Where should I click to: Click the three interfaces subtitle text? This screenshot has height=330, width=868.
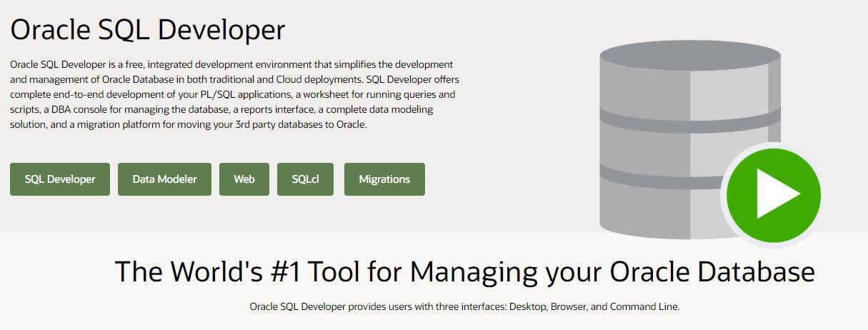pyautogui.click(x=464, y=306)
